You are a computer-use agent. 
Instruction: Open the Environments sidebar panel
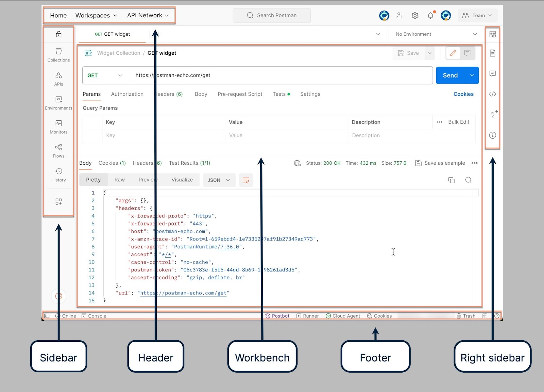58,103
